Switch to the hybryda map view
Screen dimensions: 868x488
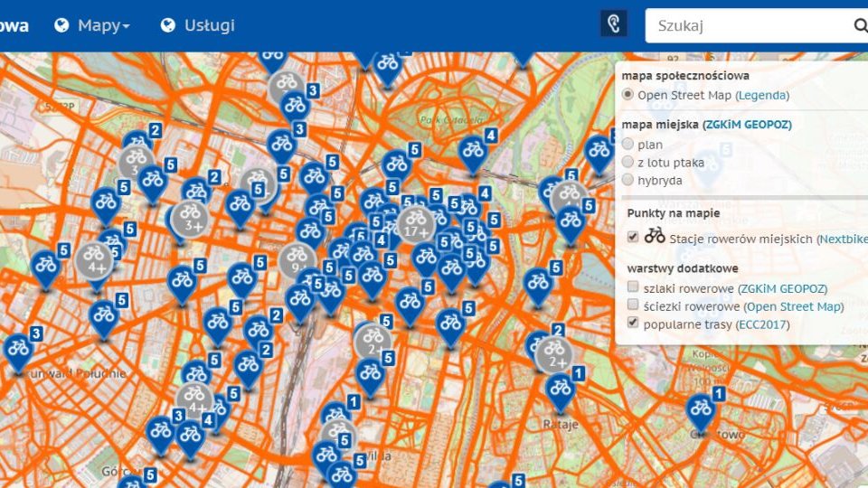[628, 180]
